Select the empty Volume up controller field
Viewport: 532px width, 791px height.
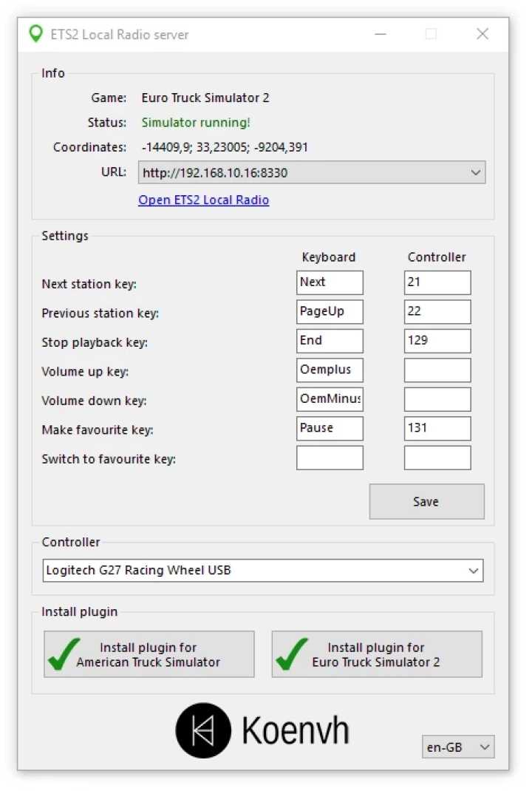click(x=437, y=370)
